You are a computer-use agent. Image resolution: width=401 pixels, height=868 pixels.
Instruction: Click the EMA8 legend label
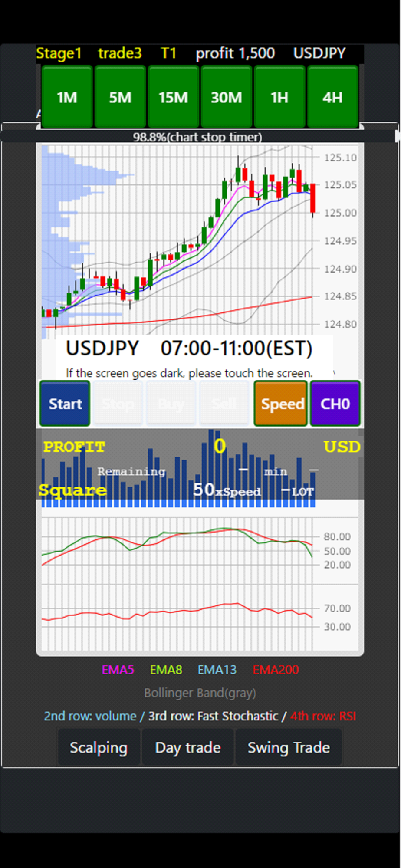[166, 670]
